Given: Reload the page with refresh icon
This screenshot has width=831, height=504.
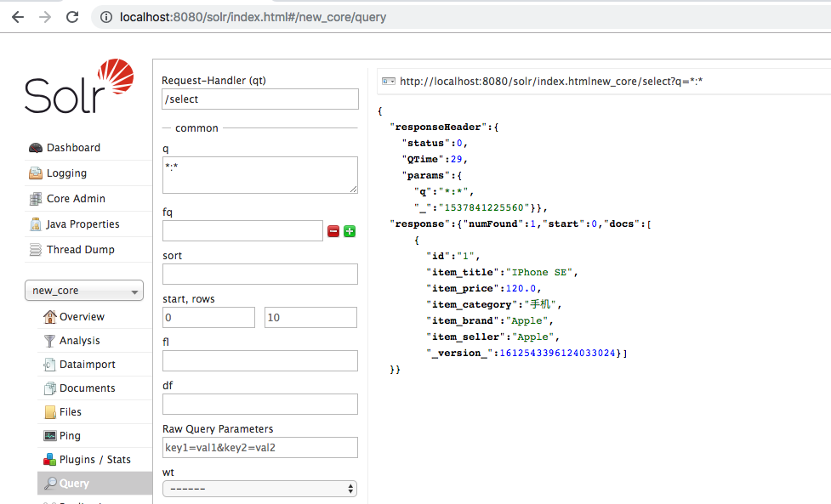Looking at the screenshot, I should (72, 17).
